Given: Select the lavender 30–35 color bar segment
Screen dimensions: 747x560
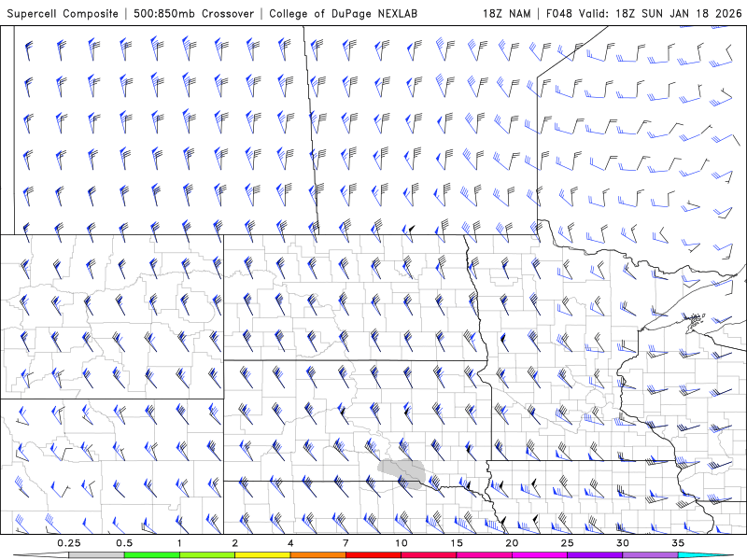Looking at the screenshot, I should [650, 555].
